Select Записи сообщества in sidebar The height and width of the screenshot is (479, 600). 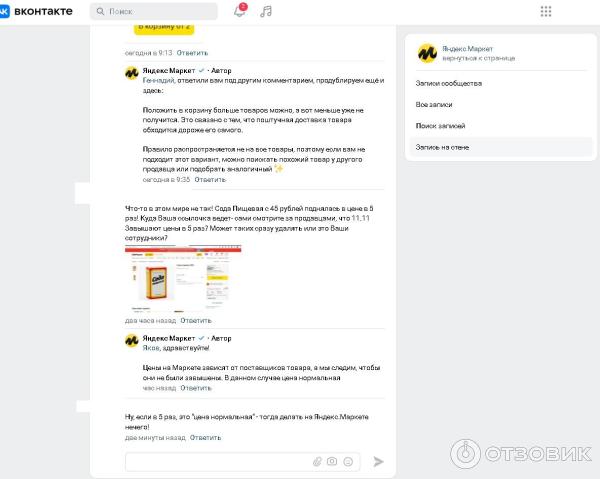449,83
